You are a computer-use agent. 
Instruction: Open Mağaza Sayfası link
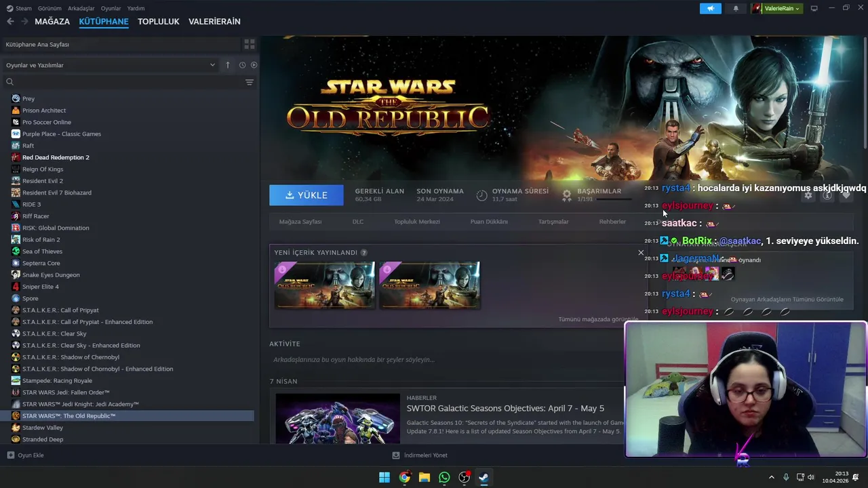coord(300,222)
